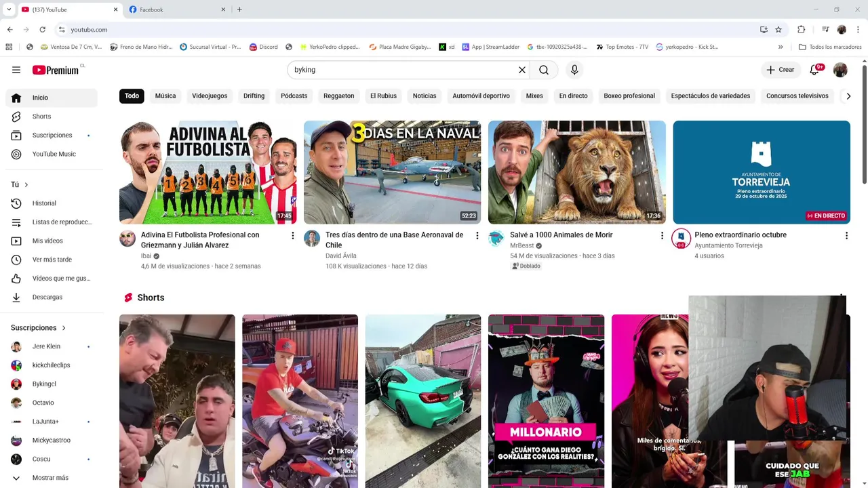
Task: Open the green car Short thumbnail
Action: pos(423,401)
